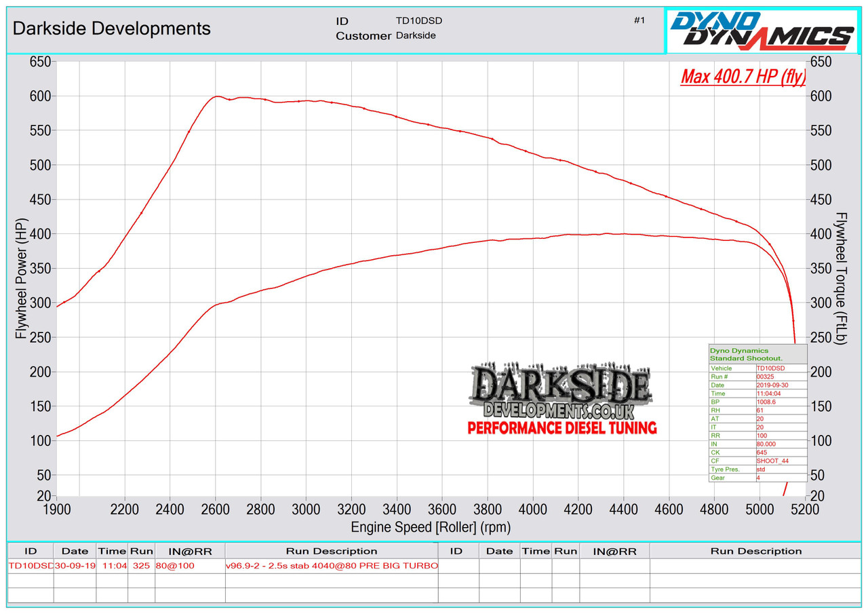Click the header ID value 'TD10DSD' above Darkside
The height and width of the screenshot is (614, 868).
419,21
